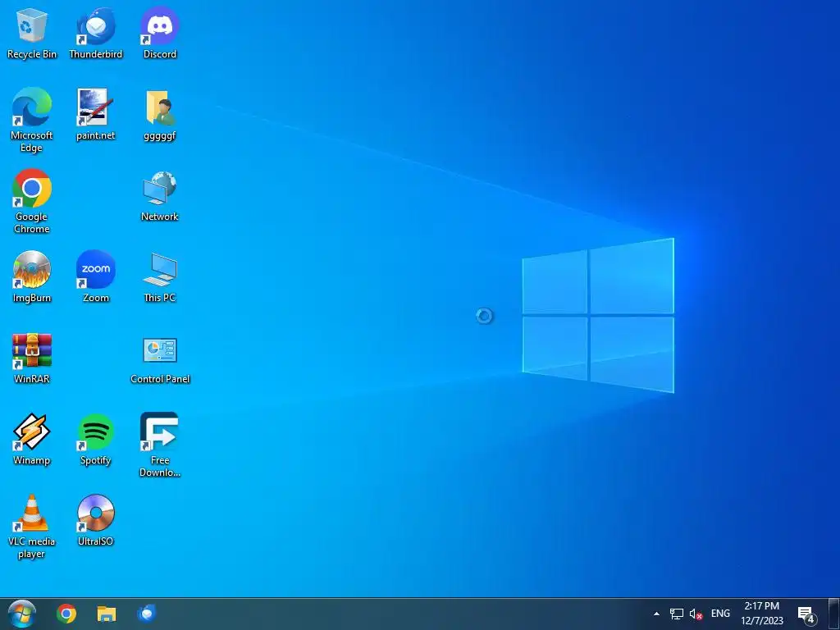Open the Start menu orb
840x630 pixels.
[x=21, y=614]
